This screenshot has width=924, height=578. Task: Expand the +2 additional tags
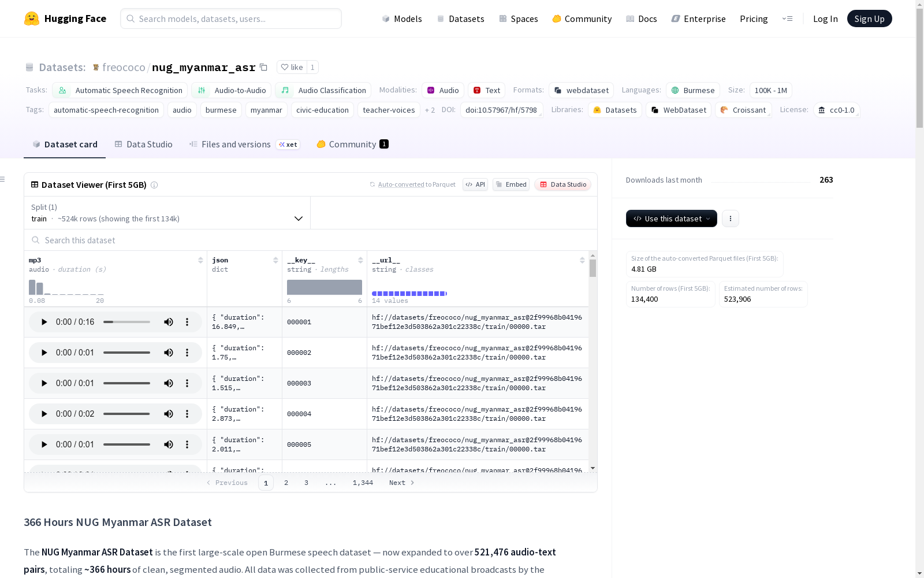[430, 110]
